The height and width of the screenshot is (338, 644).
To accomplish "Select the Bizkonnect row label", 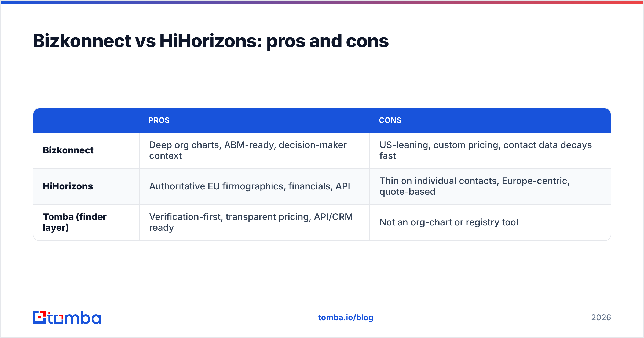I will pos(68,150).
